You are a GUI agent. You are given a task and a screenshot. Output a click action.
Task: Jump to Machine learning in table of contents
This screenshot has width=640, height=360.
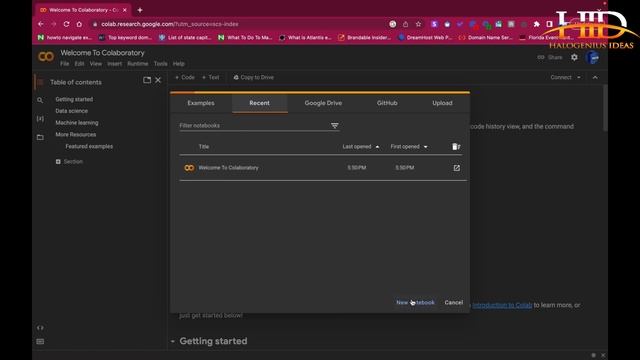tap(77, 123)
